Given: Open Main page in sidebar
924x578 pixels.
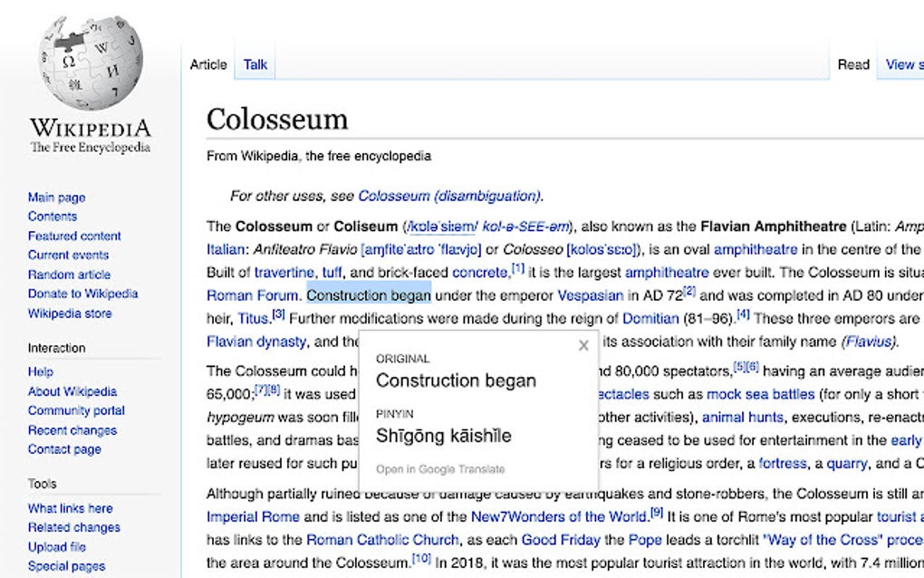Looking at the screenshot, I should pos(56,197).
